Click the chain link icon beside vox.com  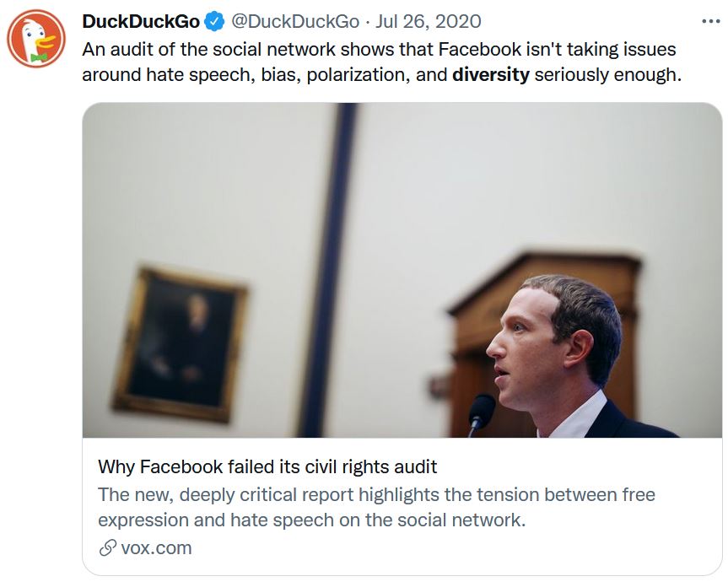click(107, 548)
